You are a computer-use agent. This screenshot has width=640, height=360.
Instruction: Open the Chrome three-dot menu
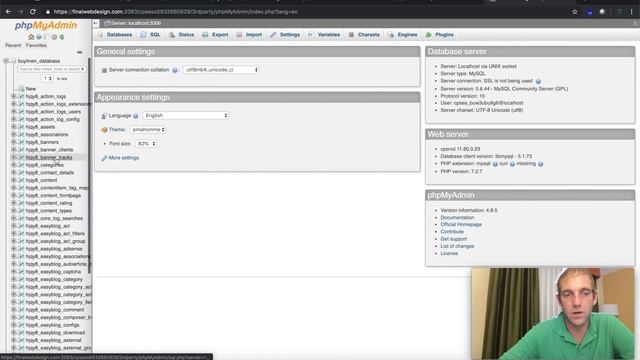pos(631,11)
